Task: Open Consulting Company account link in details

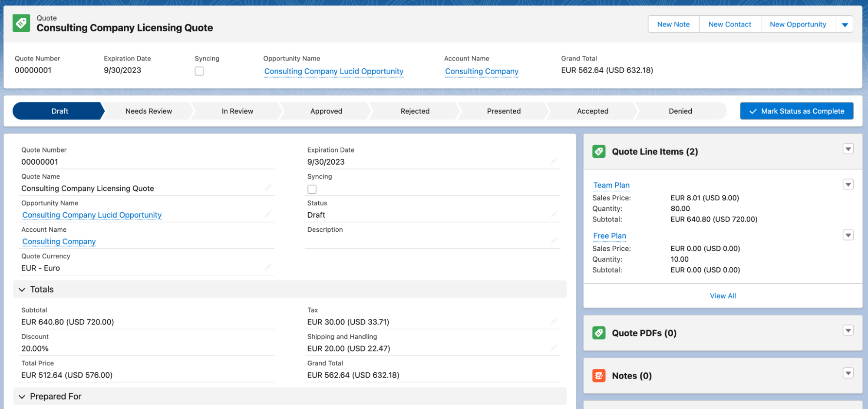Action: click(59, 241)
